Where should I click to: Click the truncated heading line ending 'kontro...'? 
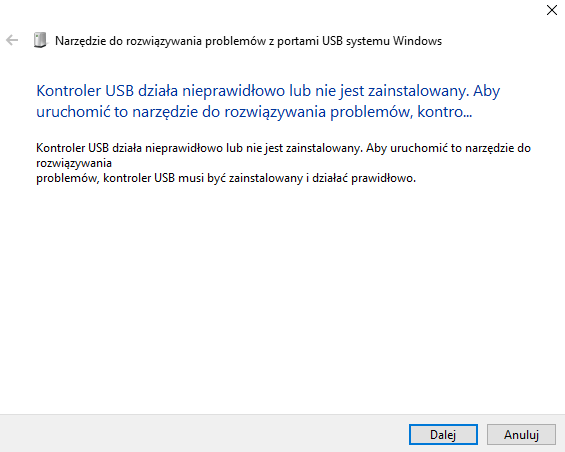254,112
